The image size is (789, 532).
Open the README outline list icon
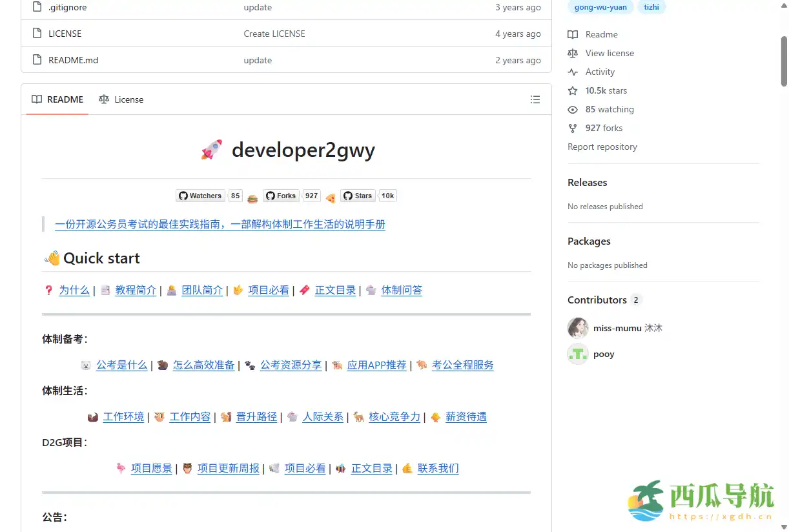(535, 99)
